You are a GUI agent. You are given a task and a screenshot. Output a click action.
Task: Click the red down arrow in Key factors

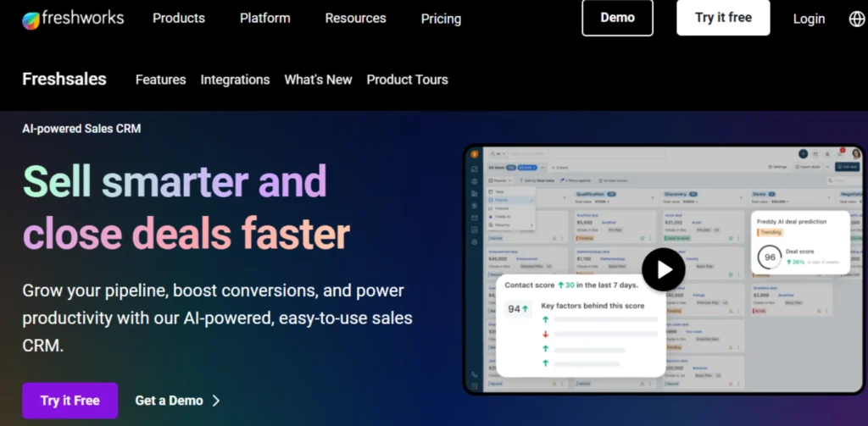(x=545, y=335)
